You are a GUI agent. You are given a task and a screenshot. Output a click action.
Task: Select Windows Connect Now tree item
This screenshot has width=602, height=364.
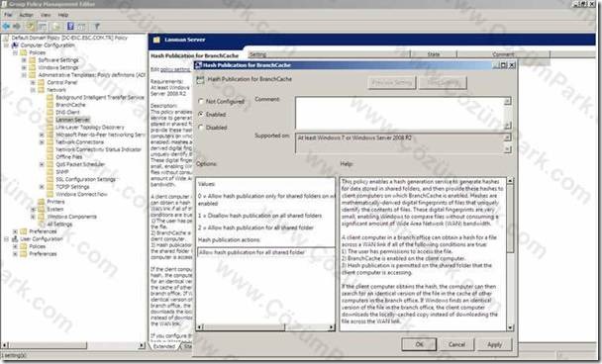tap(81, 195)
